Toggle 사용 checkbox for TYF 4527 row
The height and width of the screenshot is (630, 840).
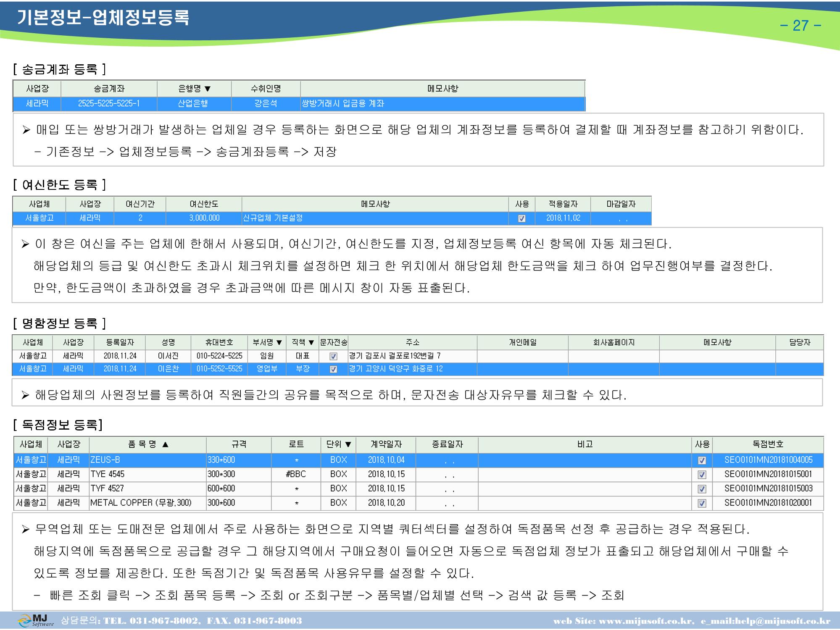click(702, 489)
